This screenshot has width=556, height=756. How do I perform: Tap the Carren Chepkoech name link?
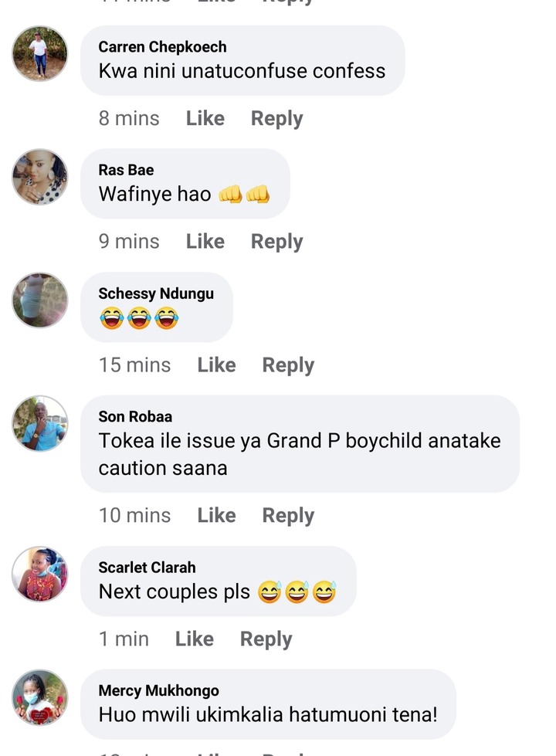coord(162,47)
